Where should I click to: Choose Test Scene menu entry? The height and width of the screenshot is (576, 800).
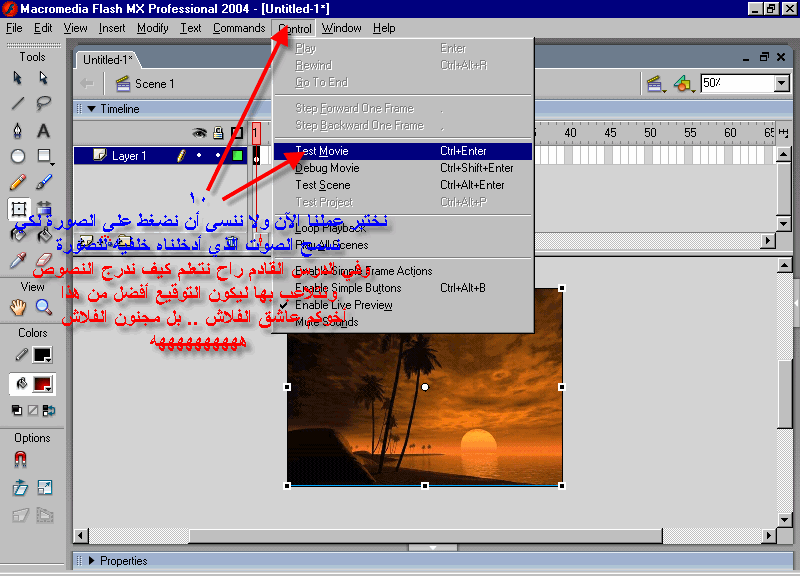click(x=403, y=185)
